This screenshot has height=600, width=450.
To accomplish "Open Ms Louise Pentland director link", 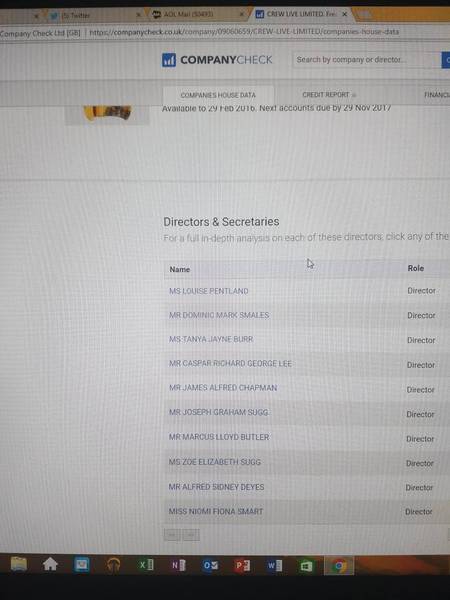I will 209,291.
